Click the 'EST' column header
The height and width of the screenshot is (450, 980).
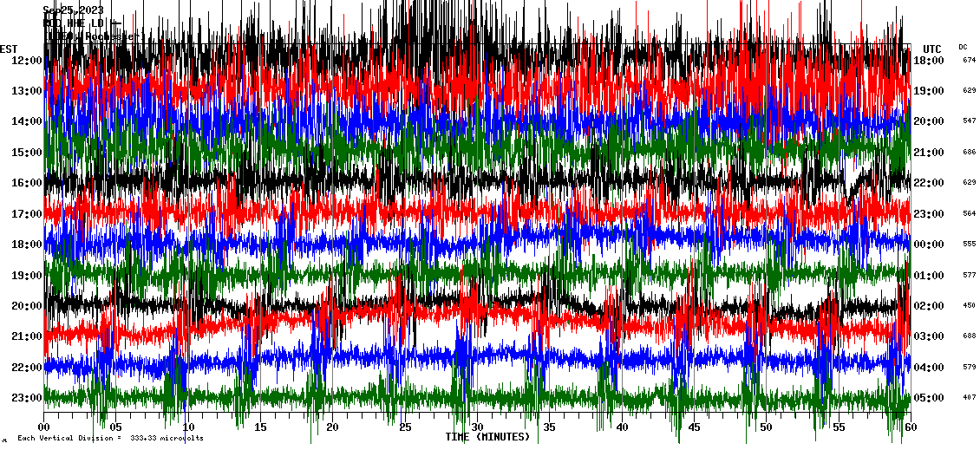coord(9,49)
